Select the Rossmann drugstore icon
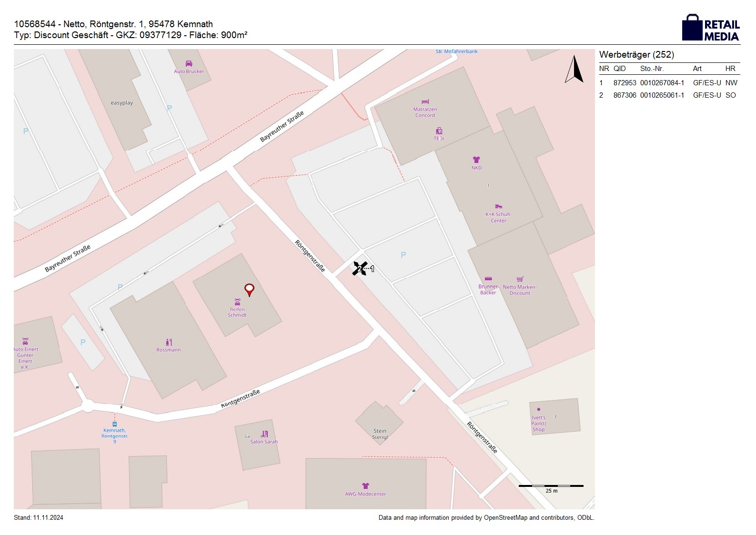The height and width of the screenshot is (535, 756). click(169, 342)
